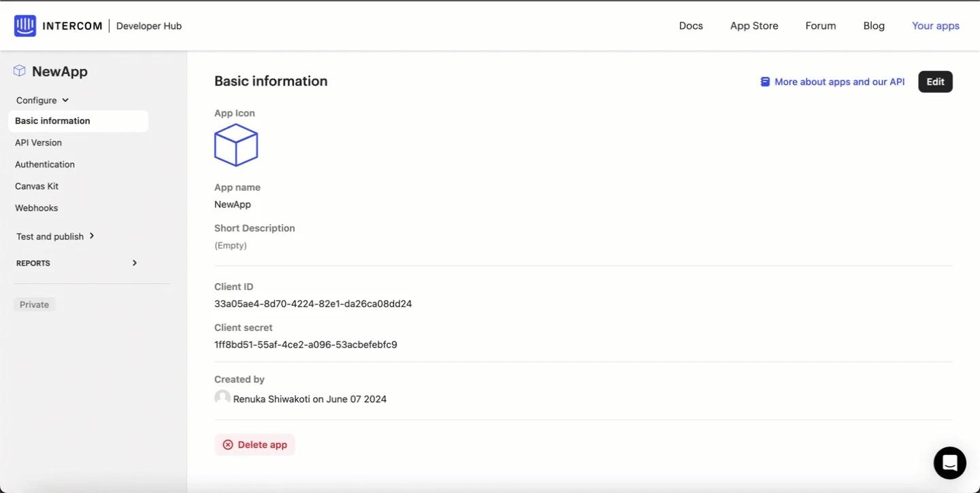Click the NewApp sidebar heading
The height and width of the screenshot is (493, 980).
tap(60, 71)
